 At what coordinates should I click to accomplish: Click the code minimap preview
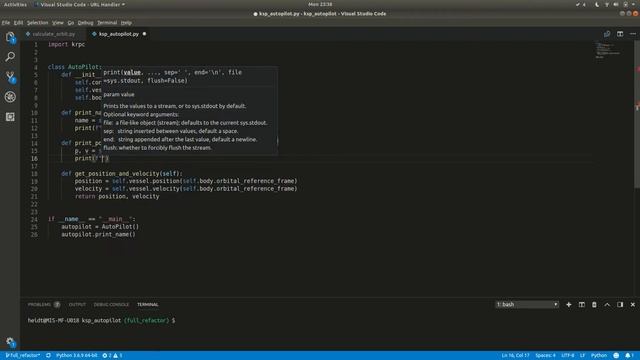(x=608, y=51)
